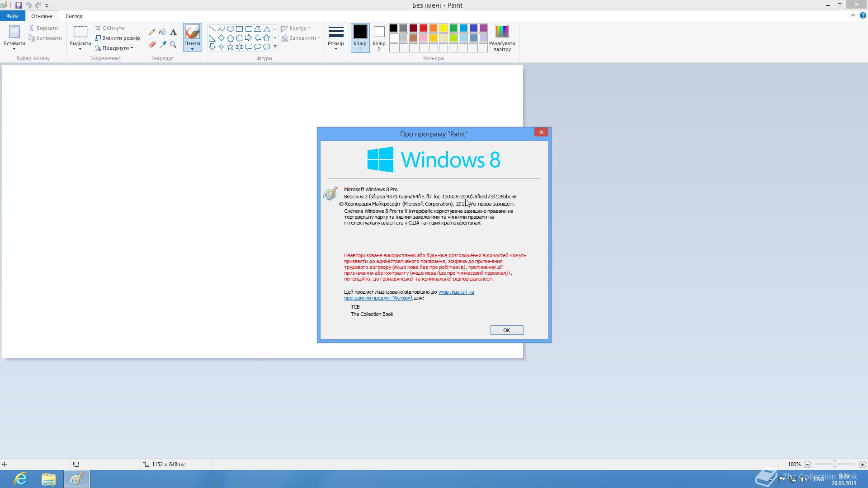Click Вирізати (cut) in the ribbon
Viewport: 868px width, 488px height.
pyautogui.click(x=43, y=28)
